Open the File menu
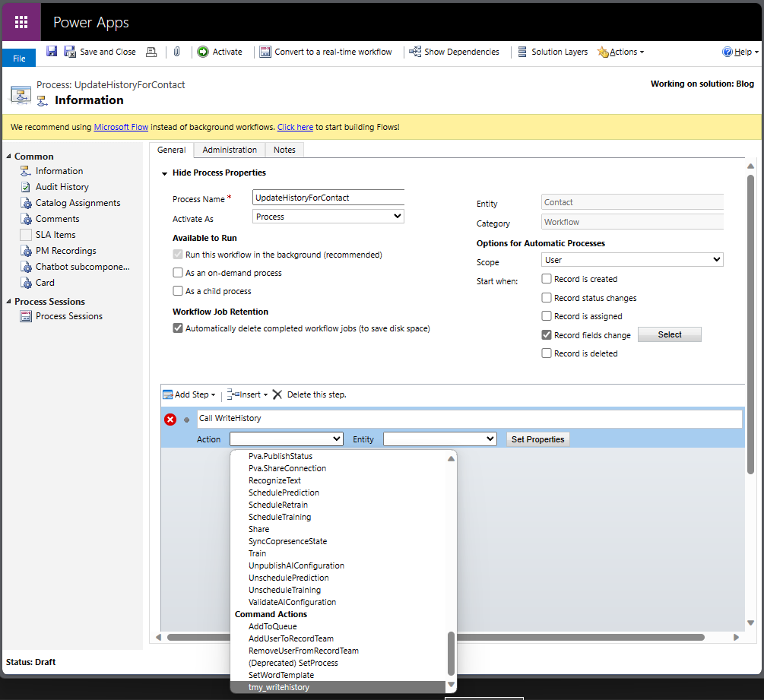764x700 pixels. 19,58
